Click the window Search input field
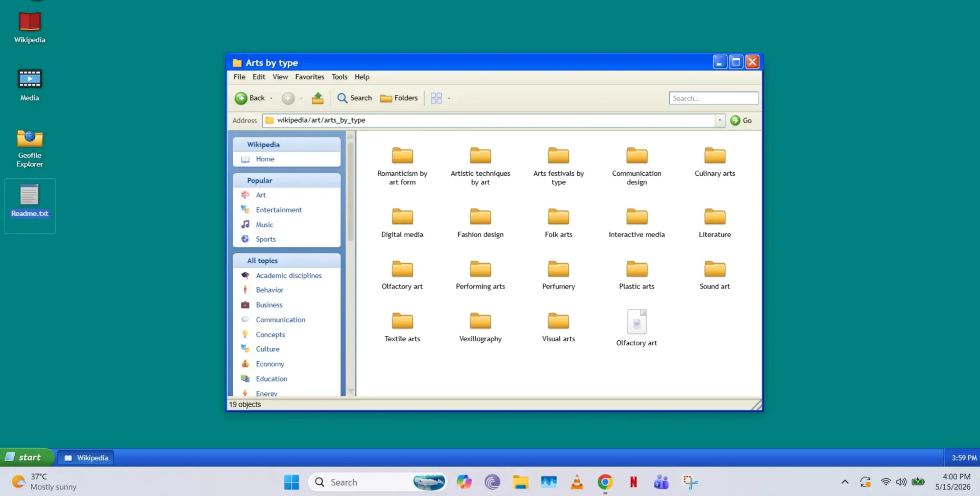 (714, 98)
